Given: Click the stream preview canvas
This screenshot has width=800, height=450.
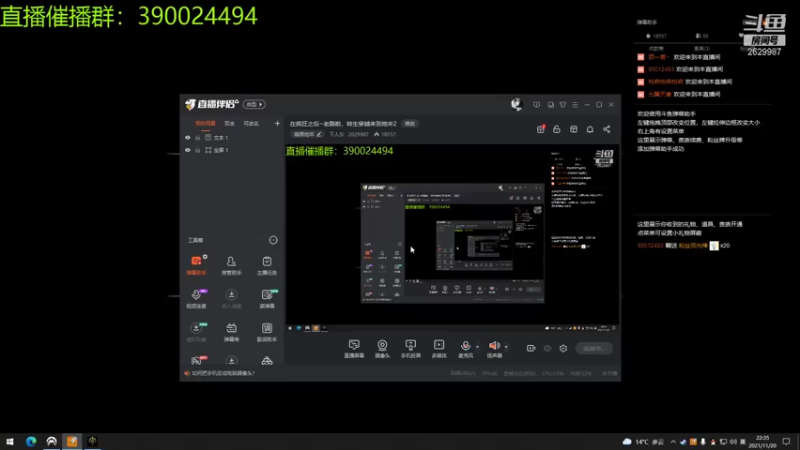Looking at the screenshot, I should click(x=452, y=238).
